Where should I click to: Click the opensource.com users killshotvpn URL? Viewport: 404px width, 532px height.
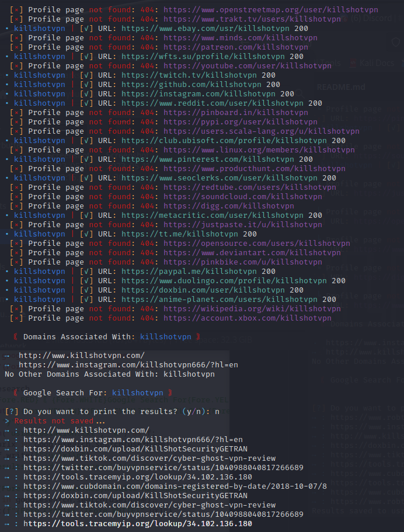(x=257, y=244)
